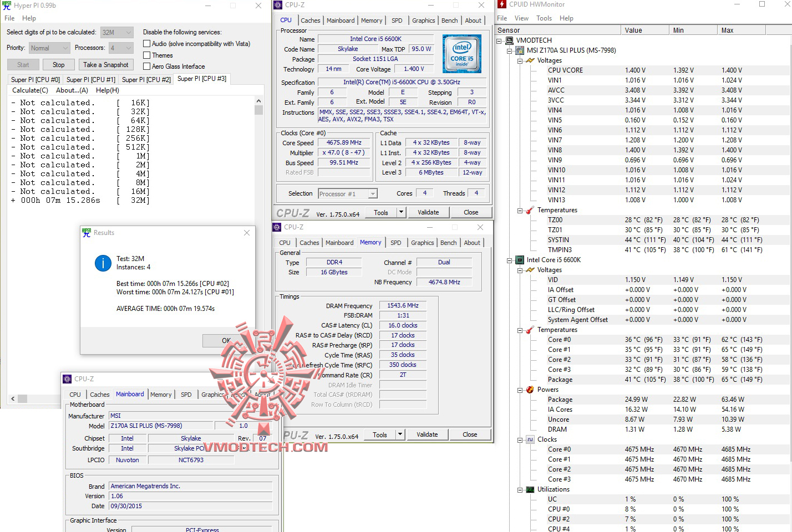Click the Temperatures icon under Intel Core i5 6600K
The image size is (792, 532).
[530, 329]
